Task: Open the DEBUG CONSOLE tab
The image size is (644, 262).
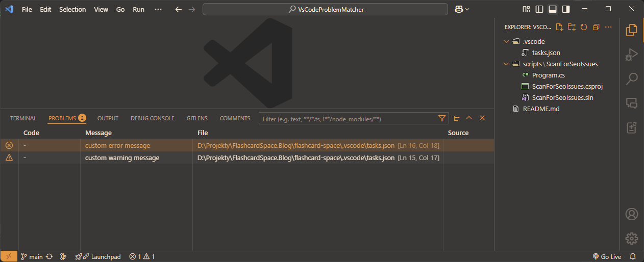Action: [x=153, y=118]
